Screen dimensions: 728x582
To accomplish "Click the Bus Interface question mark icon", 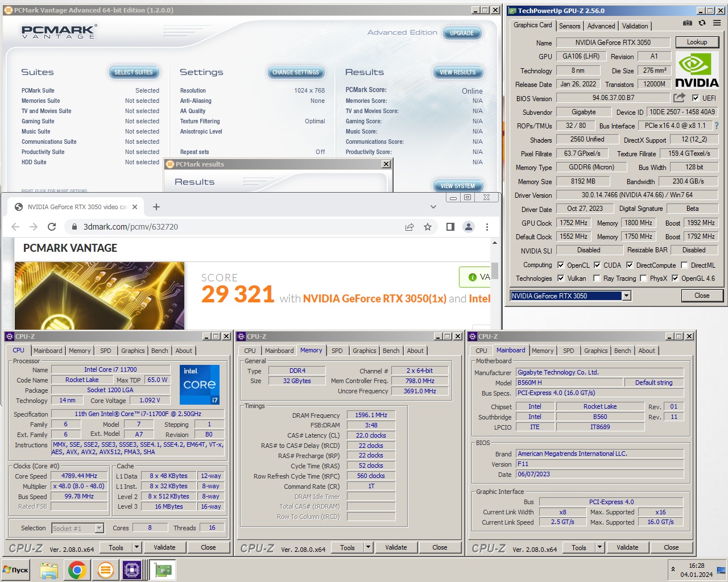I will pos(717,126).
